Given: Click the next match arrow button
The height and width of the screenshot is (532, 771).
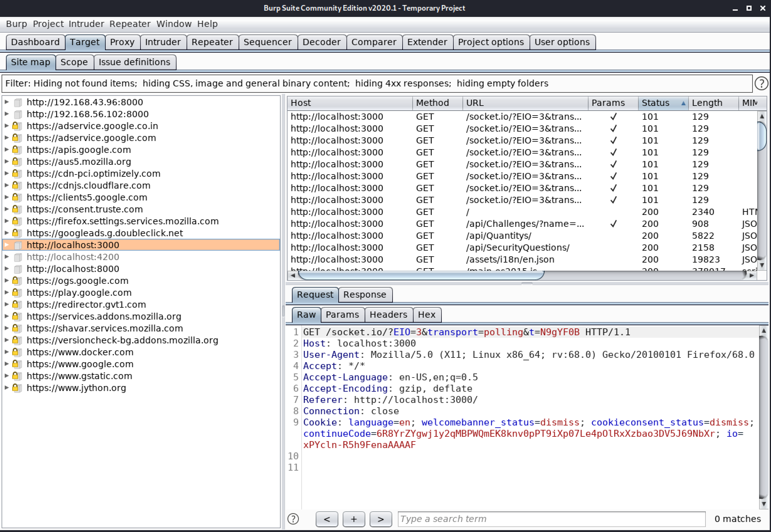Looking at the screenshot, I should pos(381,519).
